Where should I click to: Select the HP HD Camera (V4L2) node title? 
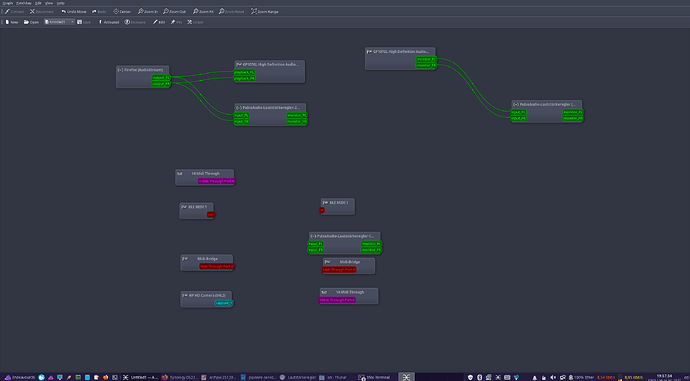click(x=207, y=295)
